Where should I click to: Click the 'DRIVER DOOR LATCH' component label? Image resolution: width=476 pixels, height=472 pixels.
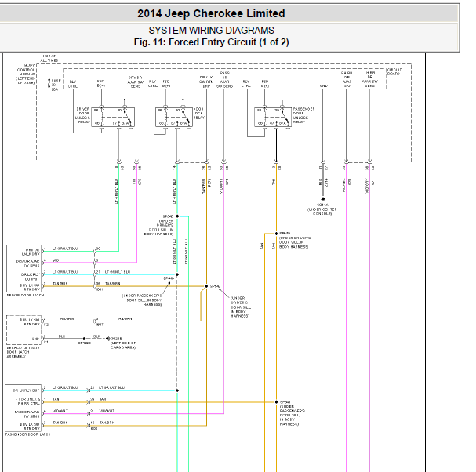point(25,296)
